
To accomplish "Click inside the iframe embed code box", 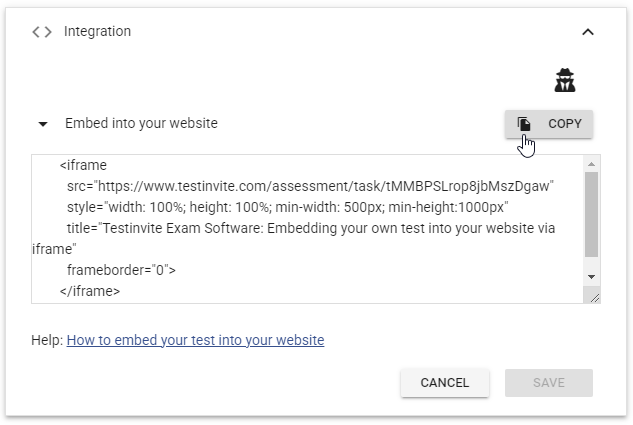I will [308, 228].
